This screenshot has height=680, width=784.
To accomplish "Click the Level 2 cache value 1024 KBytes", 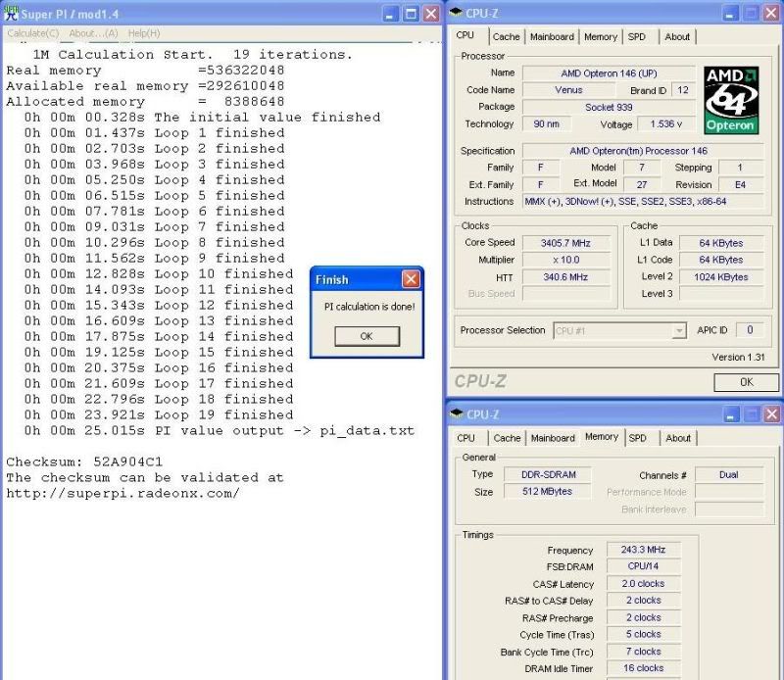I will click(721, 277).
